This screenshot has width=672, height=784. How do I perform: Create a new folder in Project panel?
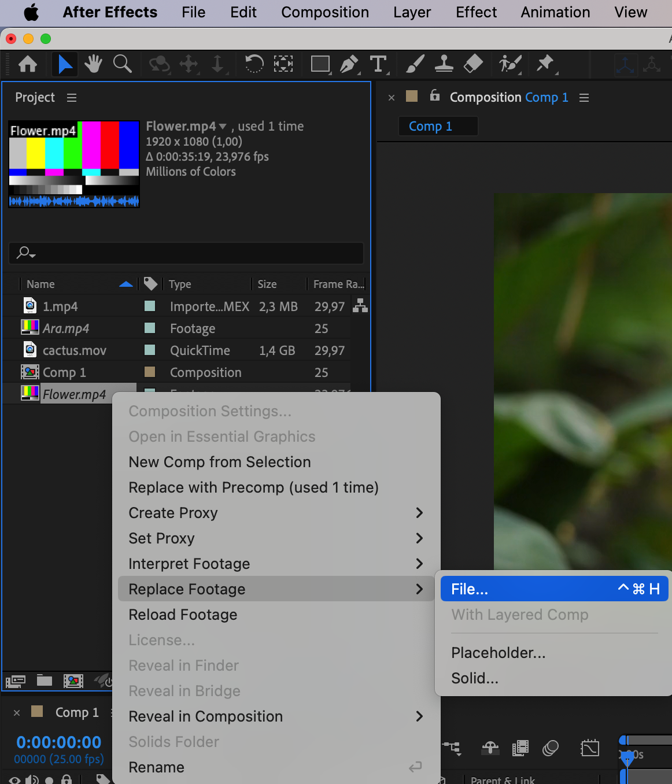coord(45,681)
